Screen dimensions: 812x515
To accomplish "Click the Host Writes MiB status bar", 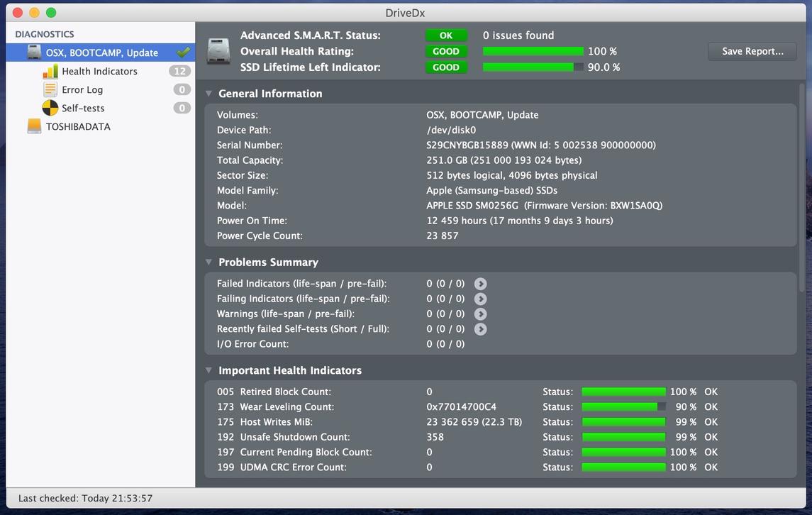I will [623, 422].
